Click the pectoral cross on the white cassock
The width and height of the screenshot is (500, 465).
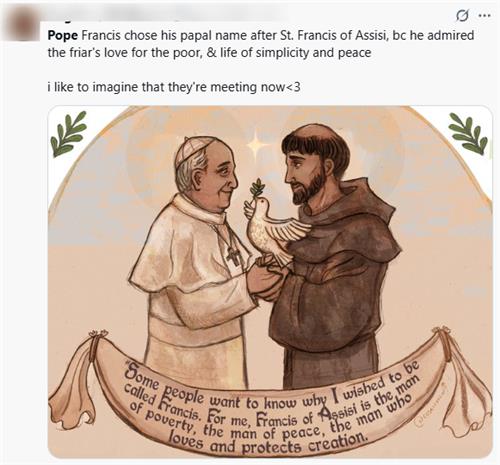point(234,255)
